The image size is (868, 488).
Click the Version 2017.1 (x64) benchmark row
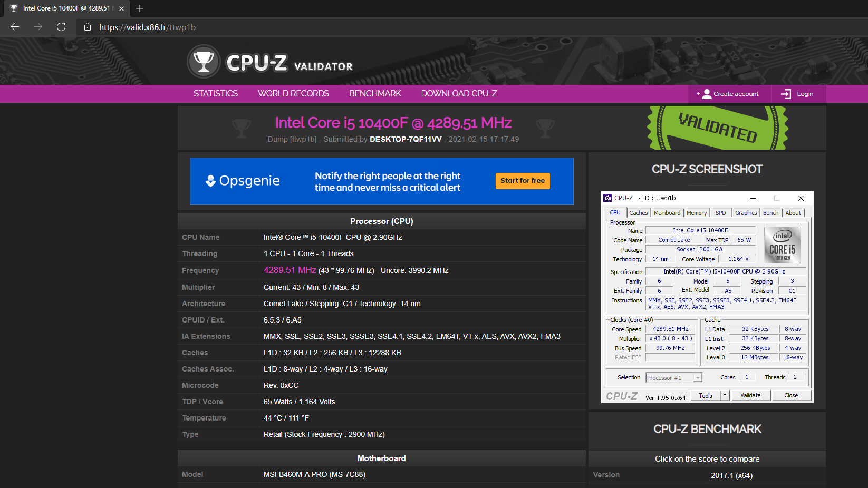(x=707, y=475)
